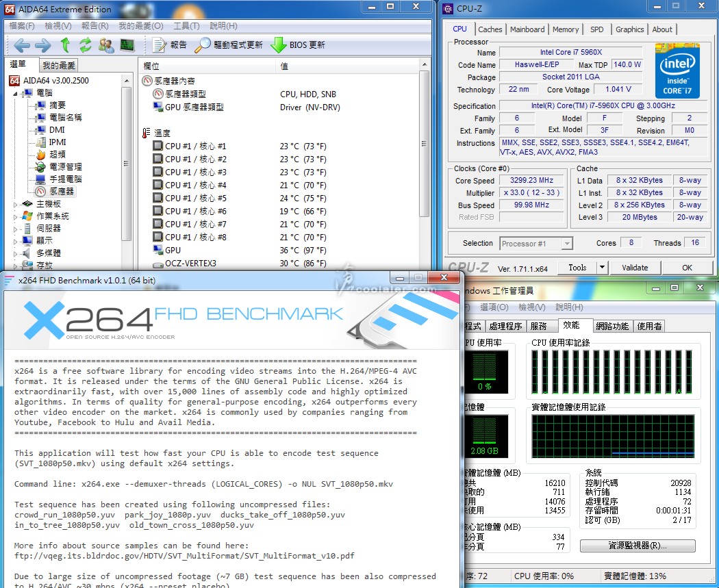Image resolution: width=719 pixels, height=588 pixels.
Task: Expand the 多媒體 tree node
Action: [15, 253]
